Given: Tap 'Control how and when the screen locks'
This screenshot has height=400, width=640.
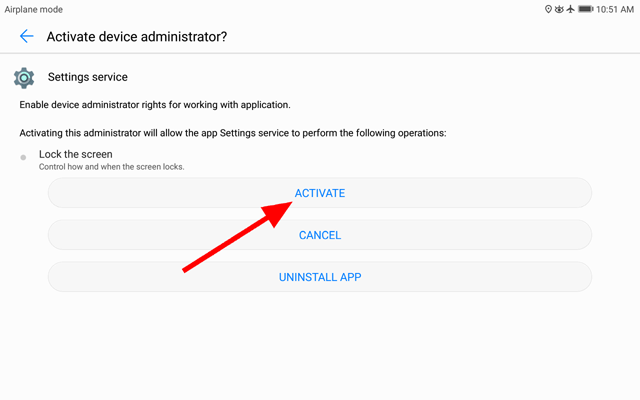Looking at the screenshot, I should 111,167.
